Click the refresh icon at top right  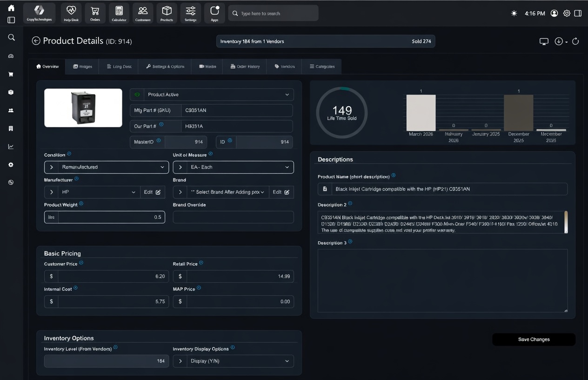coord(575,41)
